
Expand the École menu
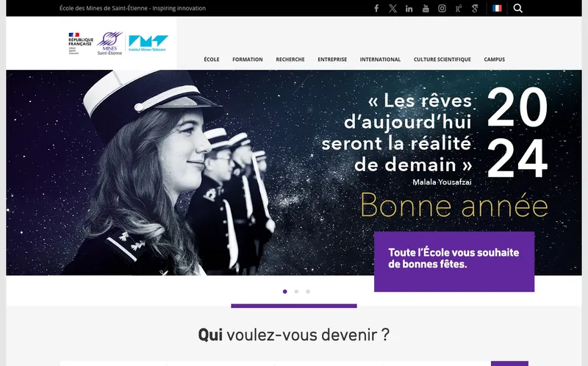pos(212,60)
